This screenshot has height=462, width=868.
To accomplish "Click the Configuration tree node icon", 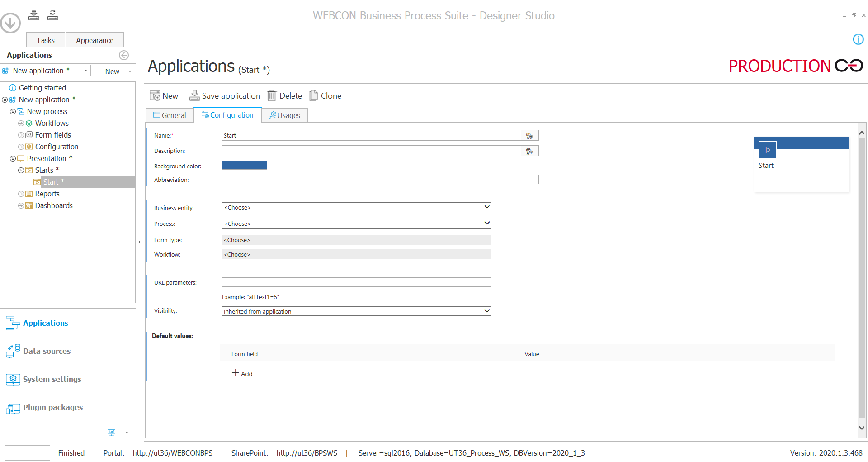I will point(29,147).
